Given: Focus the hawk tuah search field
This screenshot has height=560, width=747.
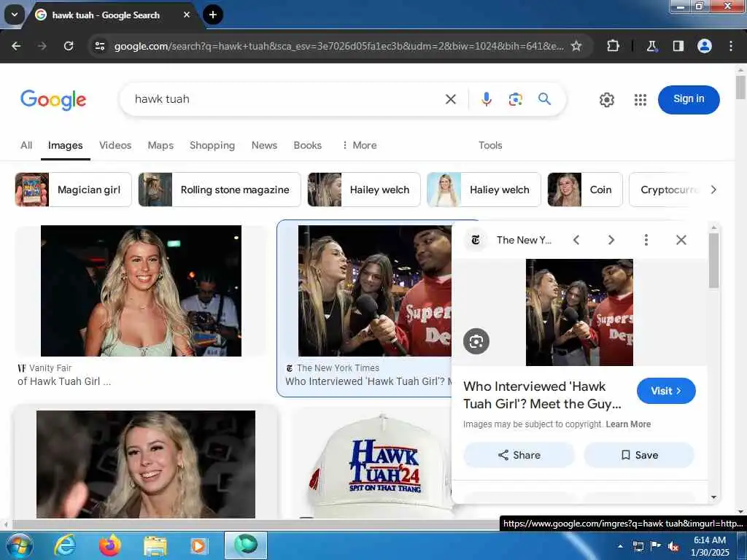Looking at the screenshot, I should click(286, 99).
